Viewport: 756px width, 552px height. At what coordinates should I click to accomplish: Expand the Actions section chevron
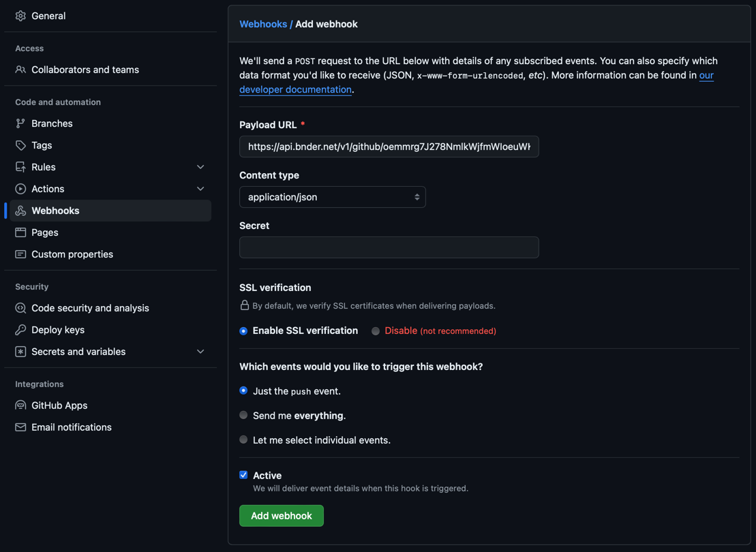(x=200, y=189)
